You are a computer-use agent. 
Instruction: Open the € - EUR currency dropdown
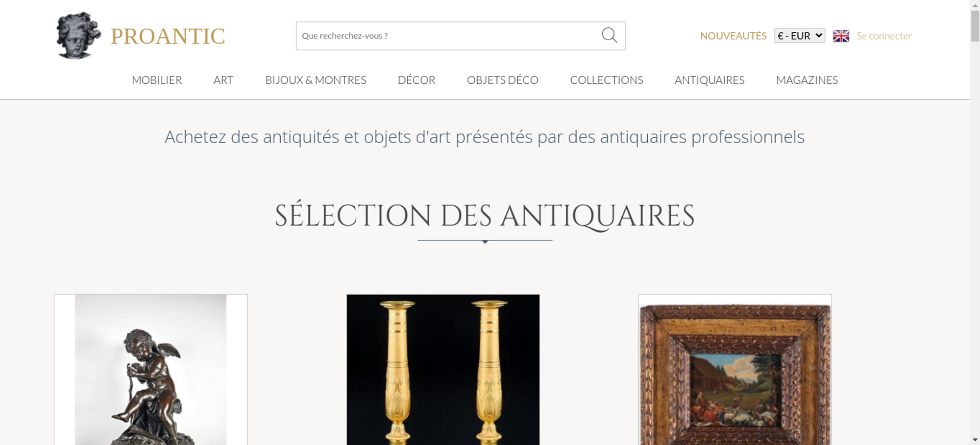(800, 36)
